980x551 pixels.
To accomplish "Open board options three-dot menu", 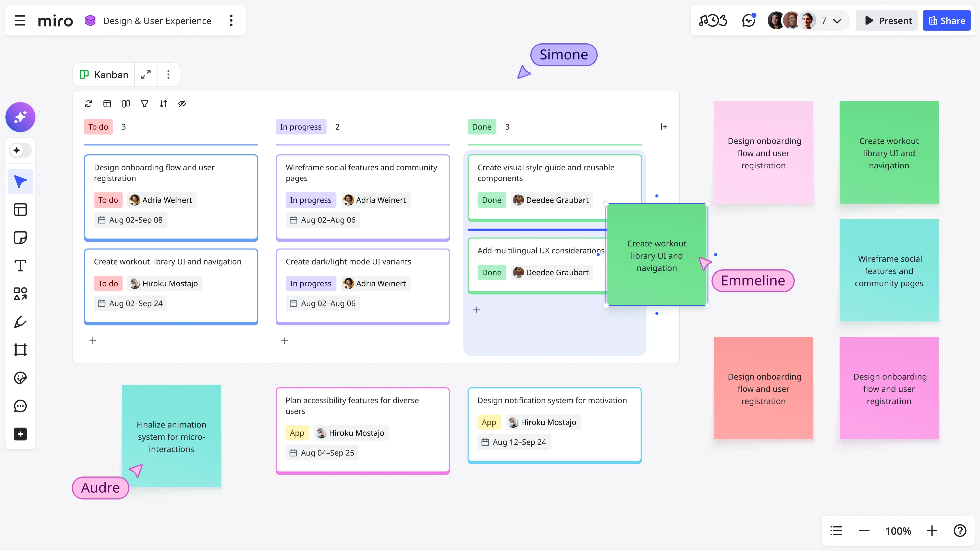I will (x=231, y=20).
